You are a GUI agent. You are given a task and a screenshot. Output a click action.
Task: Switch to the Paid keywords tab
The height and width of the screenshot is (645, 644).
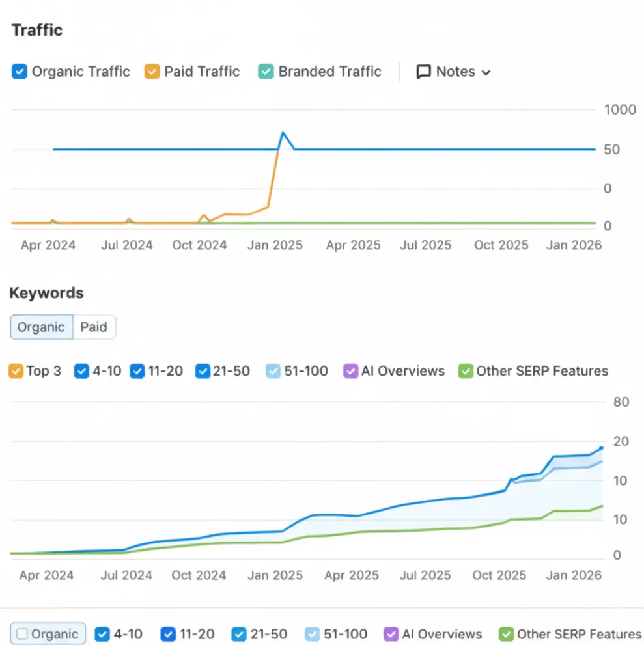[94, 327]
